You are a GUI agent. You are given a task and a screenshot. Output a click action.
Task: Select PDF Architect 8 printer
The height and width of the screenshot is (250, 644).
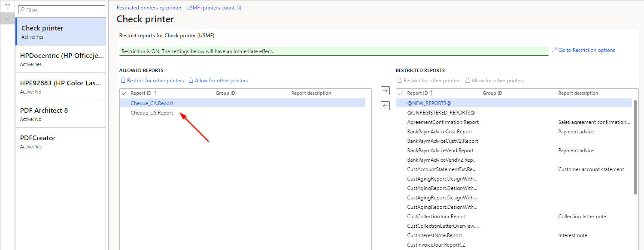[x=61, y=114]
